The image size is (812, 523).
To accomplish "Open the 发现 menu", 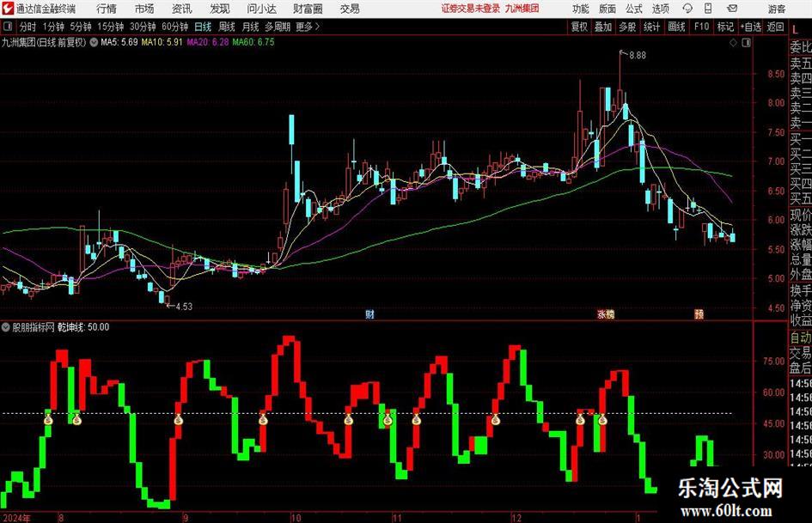I will (220, 9).
